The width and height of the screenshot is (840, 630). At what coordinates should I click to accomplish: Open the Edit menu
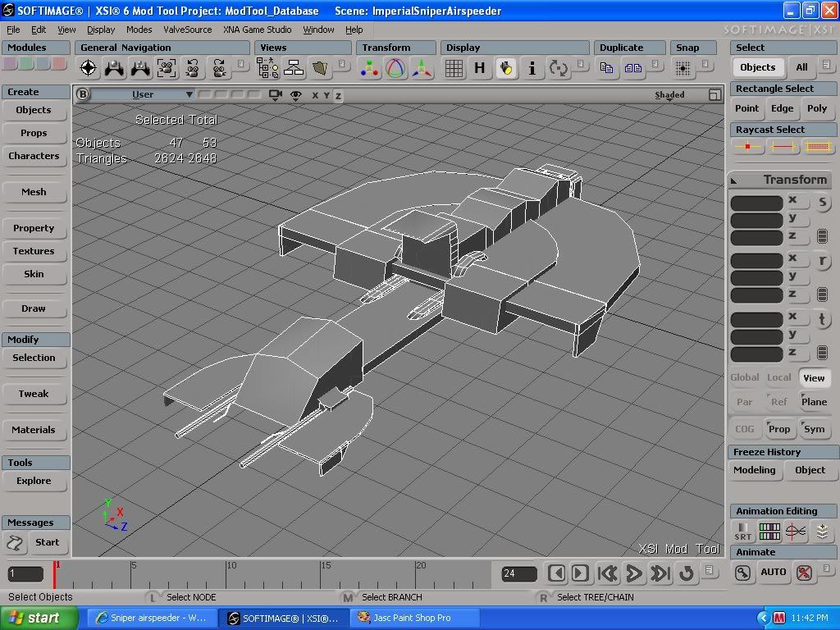click(39, 30)
